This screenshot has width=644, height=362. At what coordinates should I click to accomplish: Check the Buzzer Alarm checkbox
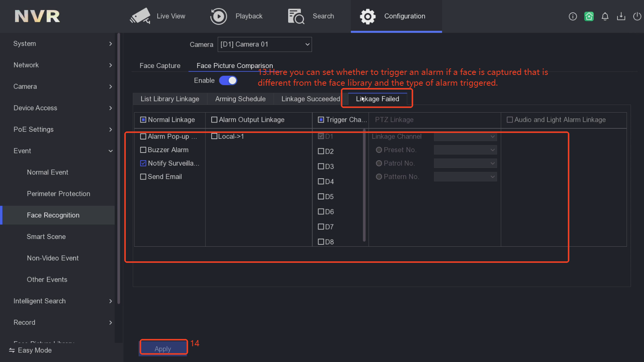143,150
